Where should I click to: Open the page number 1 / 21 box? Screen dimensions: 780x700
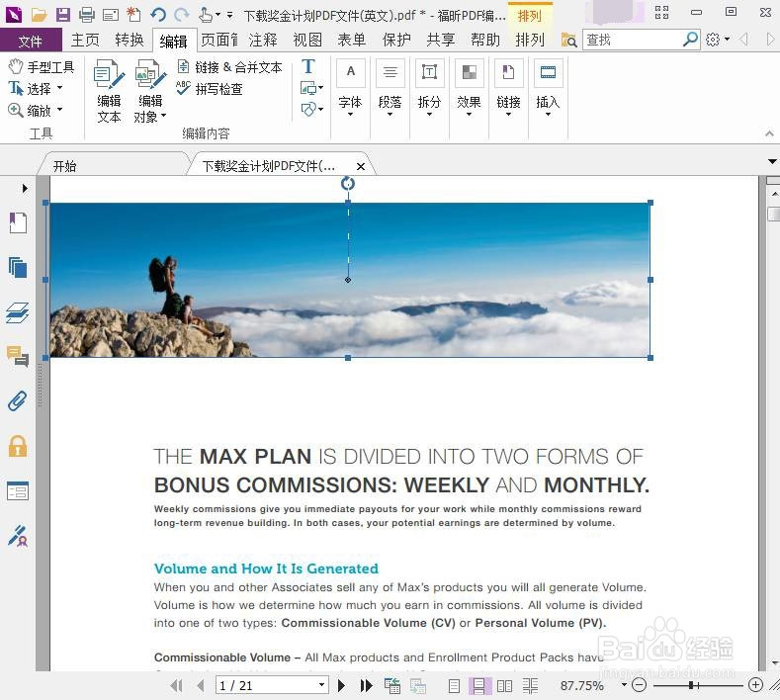pos(272,685)
